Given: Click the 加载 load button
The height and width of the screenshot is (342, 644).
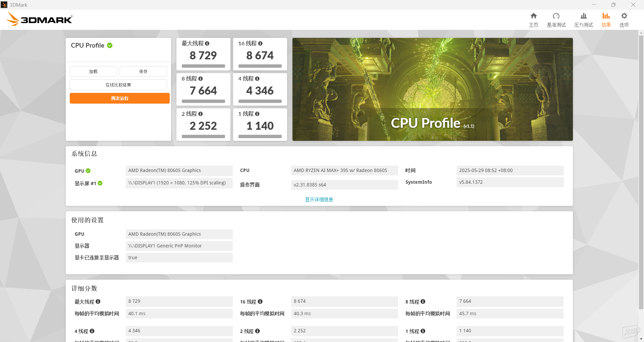Looking at the screenshot, I should click(x=93, y=71).
